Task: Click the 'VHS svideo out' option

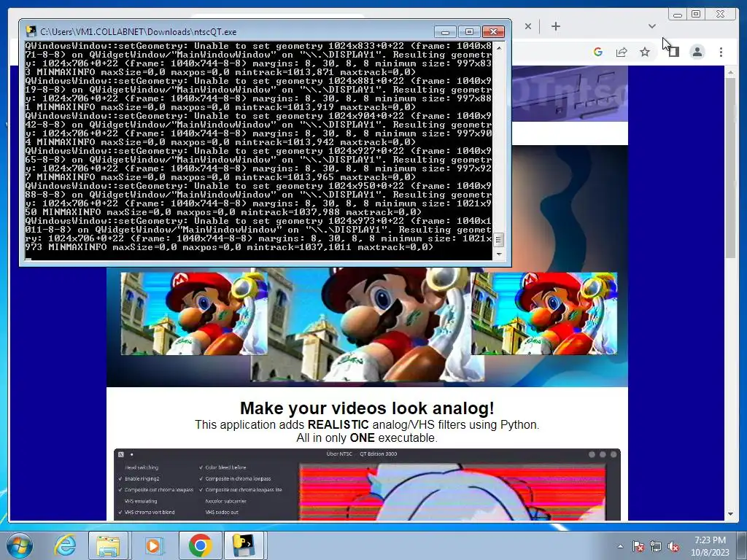Action: click(x=222, y=513)
